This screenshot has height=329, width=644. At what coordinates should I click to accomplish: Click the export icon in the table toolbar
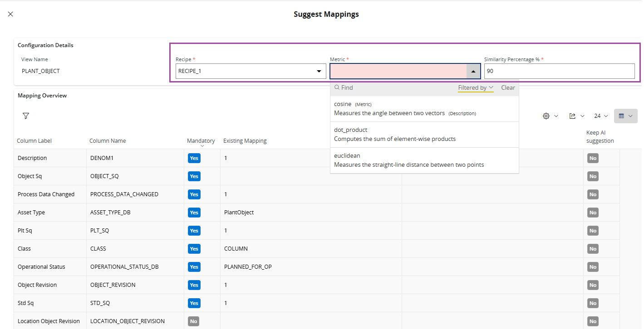click(x=573, y=116)
